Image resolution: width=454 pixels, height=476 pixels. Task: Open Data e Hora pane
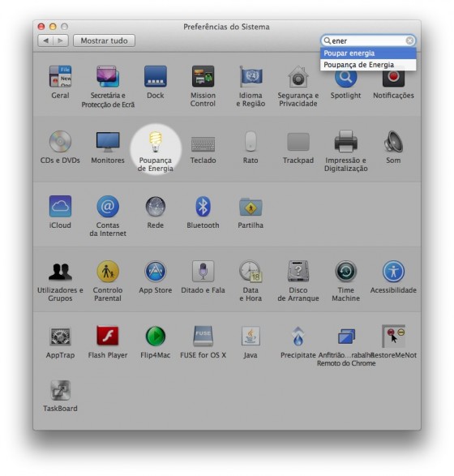click(x=251, y=272)
